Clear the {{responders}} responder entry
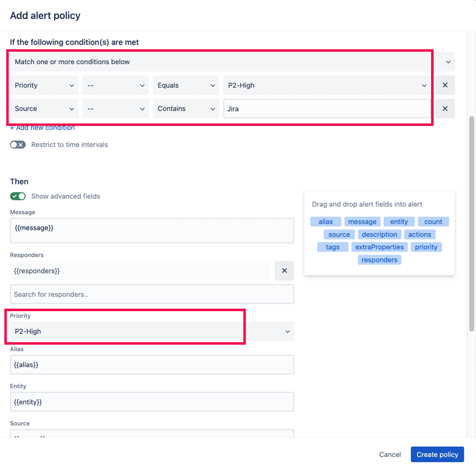Viewport: 476px width, 467px height. pos(284,271)
